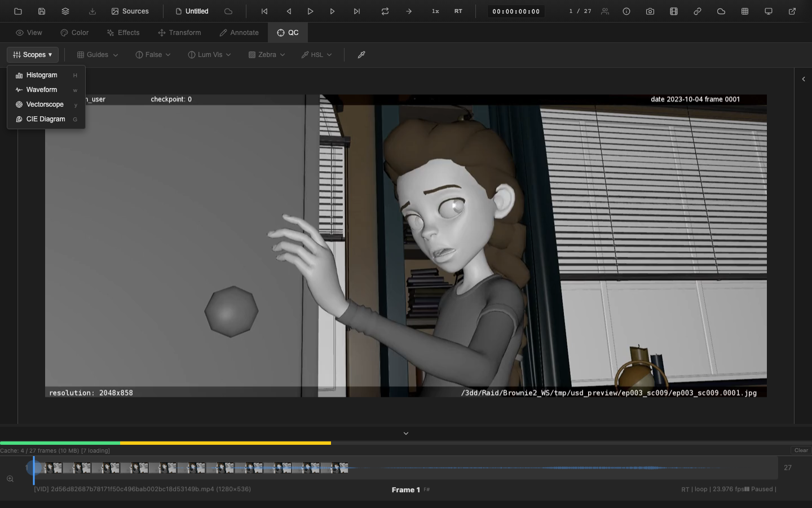Screen dimensions: 812x508
Task: Toggle the RT realtime playback mode
Action: pos(458,11)
